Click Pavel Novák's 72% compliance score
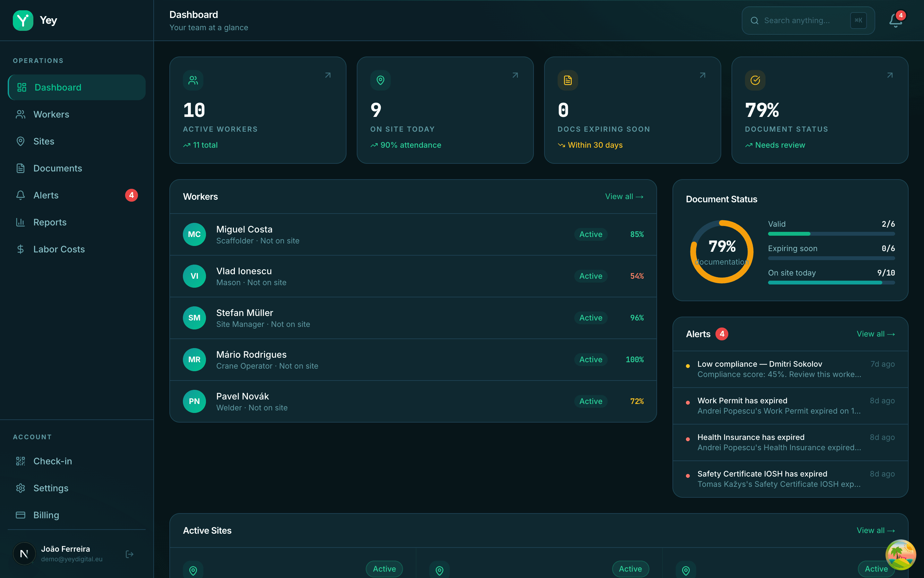The width and height of the screenshot is (924, 578). (637, 401)
